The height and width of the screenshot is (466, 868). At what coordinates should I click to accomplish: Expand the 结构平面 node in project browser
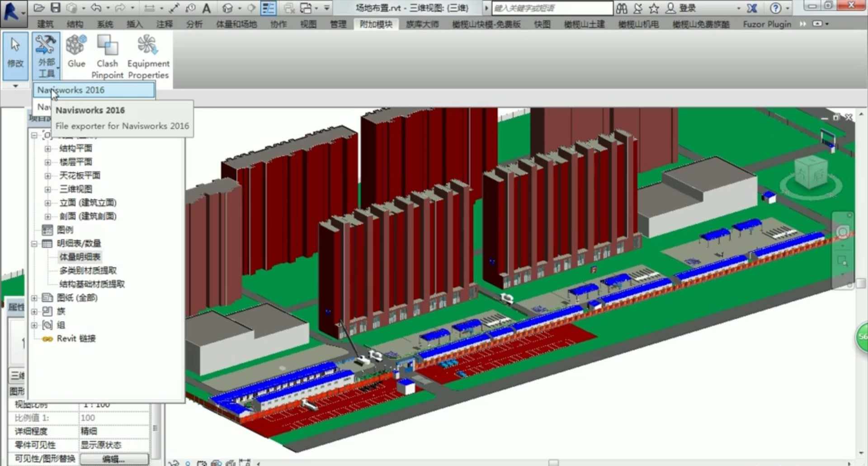pyautogui.click(x=48, y=148)
